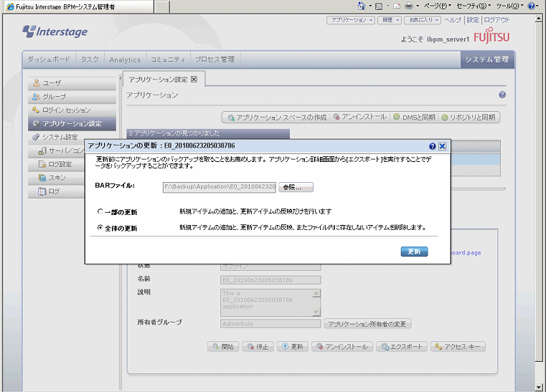546x392 pixels.
Task: Click the 参照... browse button
Action: pos(296,187)
